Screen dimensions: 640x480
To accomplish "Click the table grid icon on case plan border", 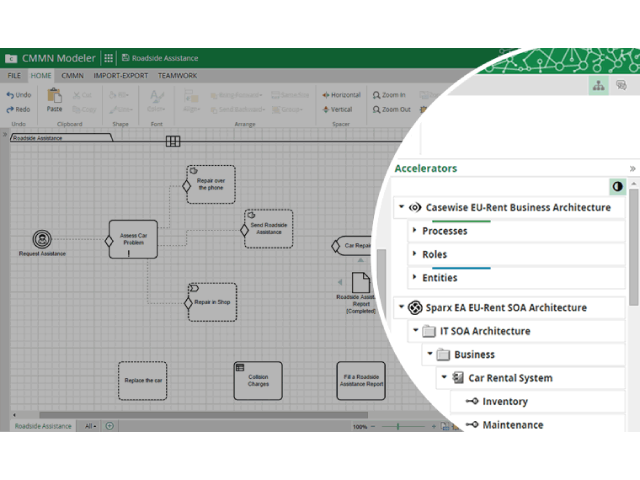I will (x=173, y=141).
